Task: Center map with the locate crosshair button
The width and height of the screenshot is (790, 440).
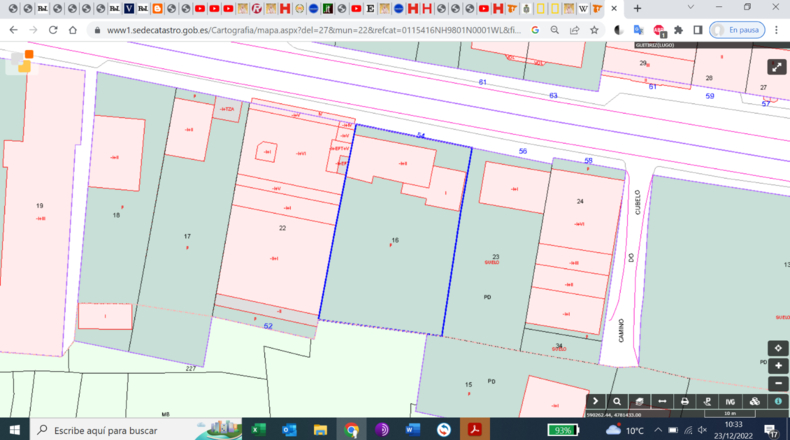Action: (778, 348)
